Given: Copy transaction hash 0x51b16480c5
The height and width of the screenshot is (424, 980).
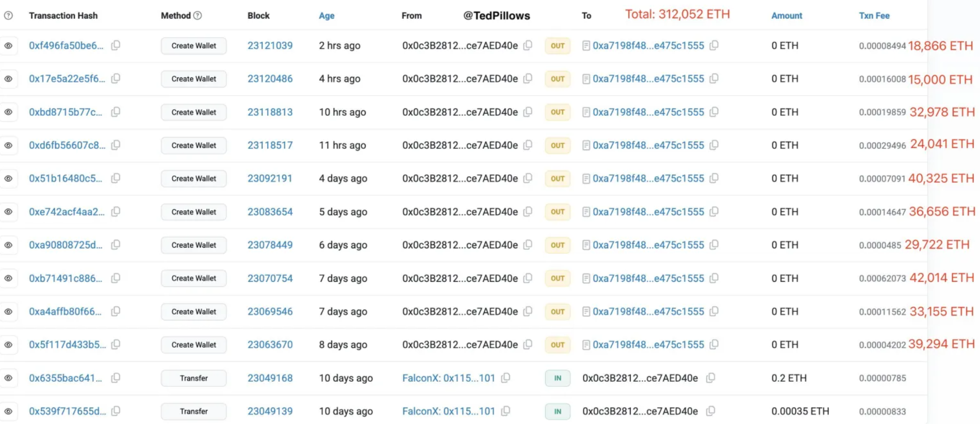Looking at the screenshot, I should 116,178.
